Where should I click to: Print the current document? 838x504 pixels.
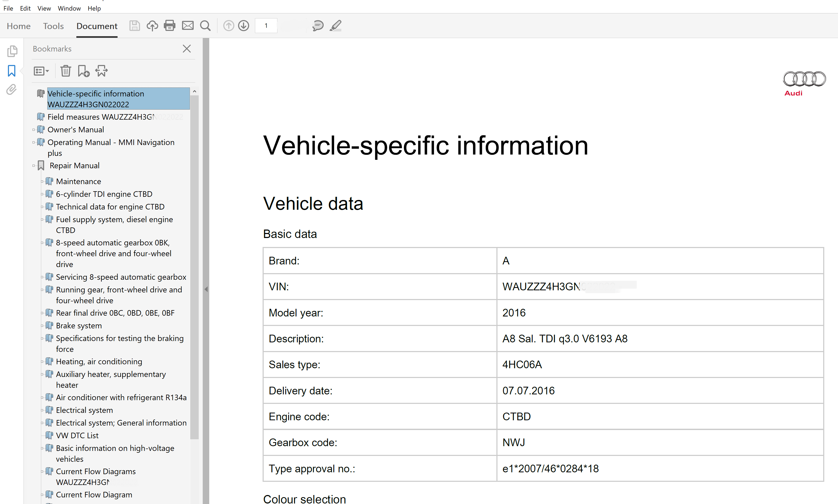click(x=170, y=25)
